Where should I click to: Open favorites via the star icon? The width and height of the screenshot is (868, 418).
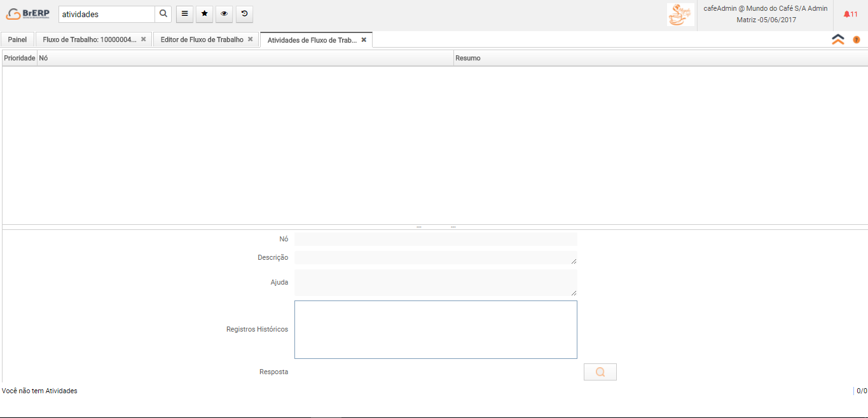[204, 14]
